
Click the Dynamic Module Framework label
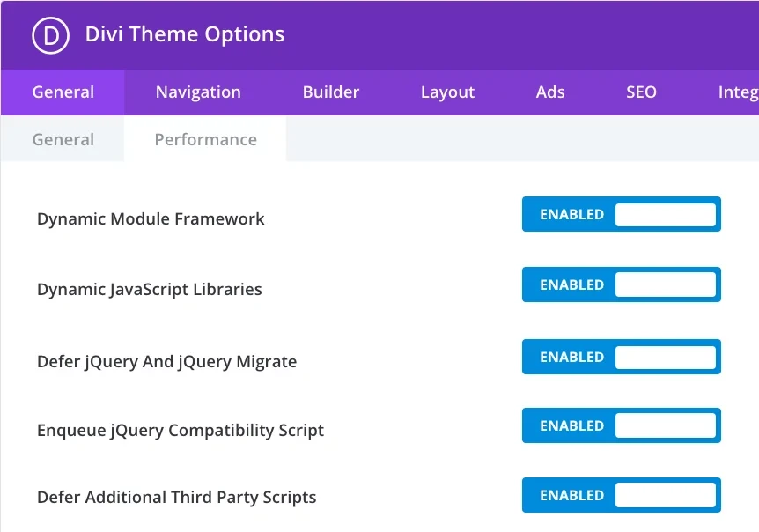tap(151, 219)
